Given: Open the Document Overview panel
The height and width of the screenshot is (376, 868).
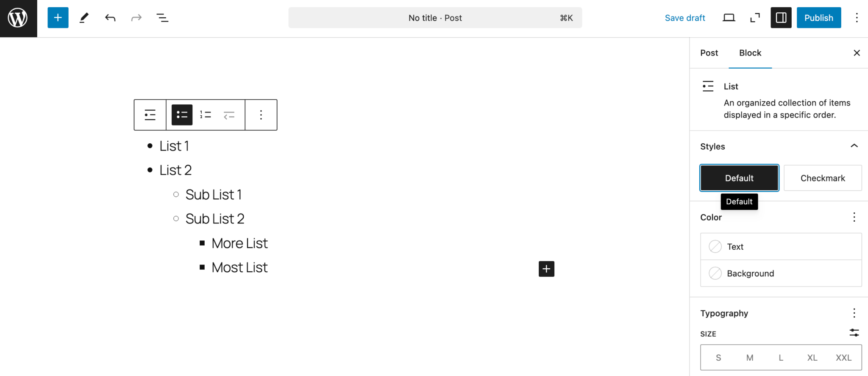Looking at the screenshot, I should 162,17.
